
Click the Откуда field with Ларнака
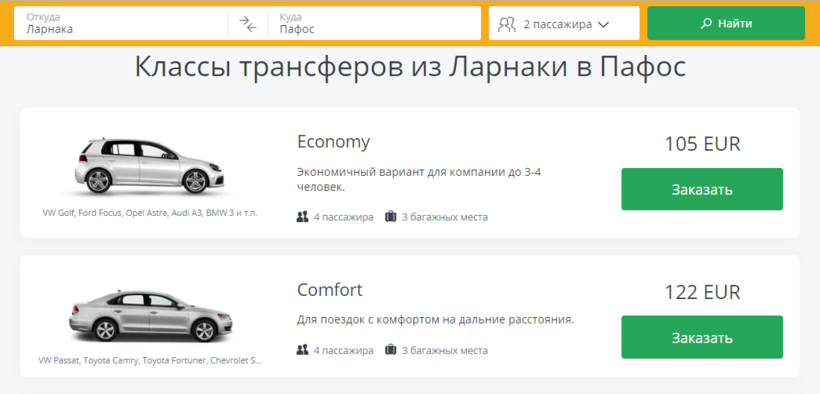[x=121, y=24]
